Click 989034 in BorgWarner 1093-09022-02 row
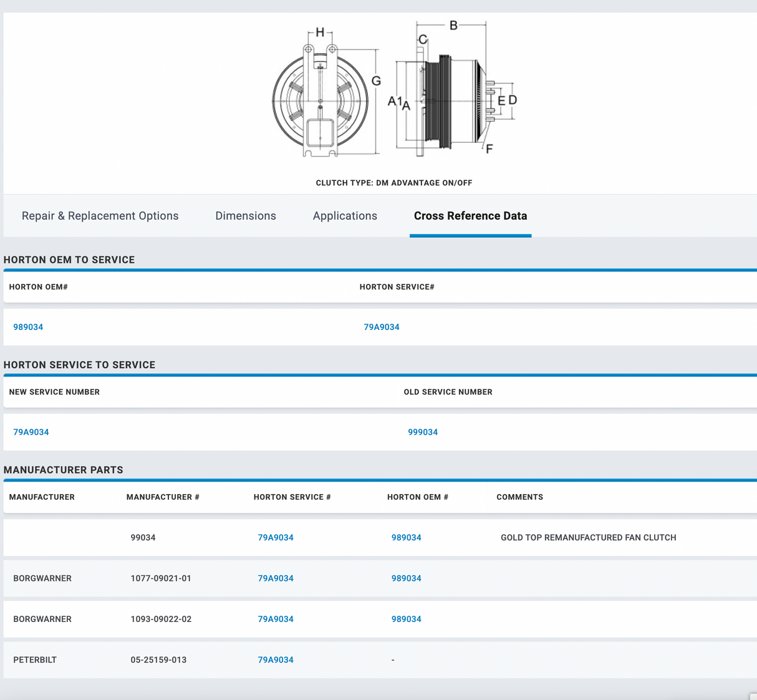The image size is (757, 700). pyautogui.click(x=406, y=620)
